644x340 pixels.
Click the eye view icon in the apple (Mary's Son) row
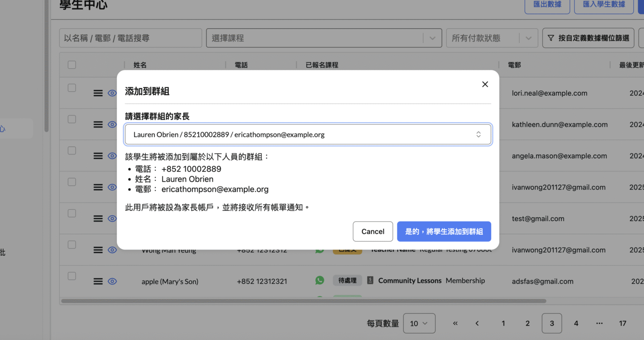pyautogui.click(x=112, y=281)
